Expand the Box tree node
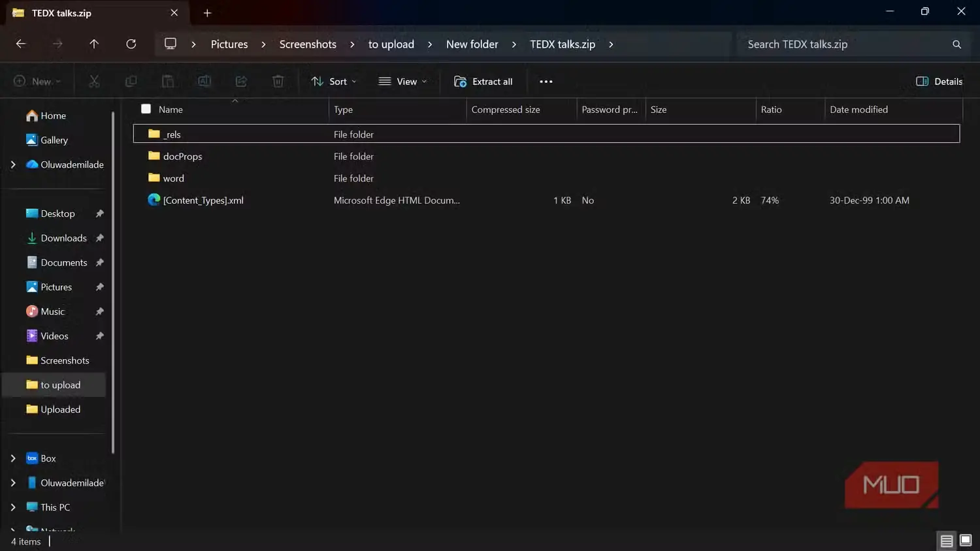This screenshot has height=551, width=980. [x=13, y=458]
